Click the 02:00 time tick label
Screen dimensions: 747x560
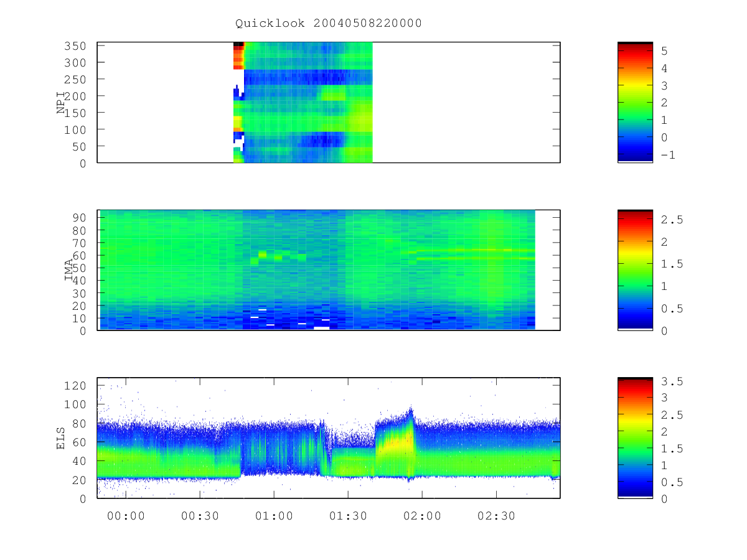coord(422,516)
